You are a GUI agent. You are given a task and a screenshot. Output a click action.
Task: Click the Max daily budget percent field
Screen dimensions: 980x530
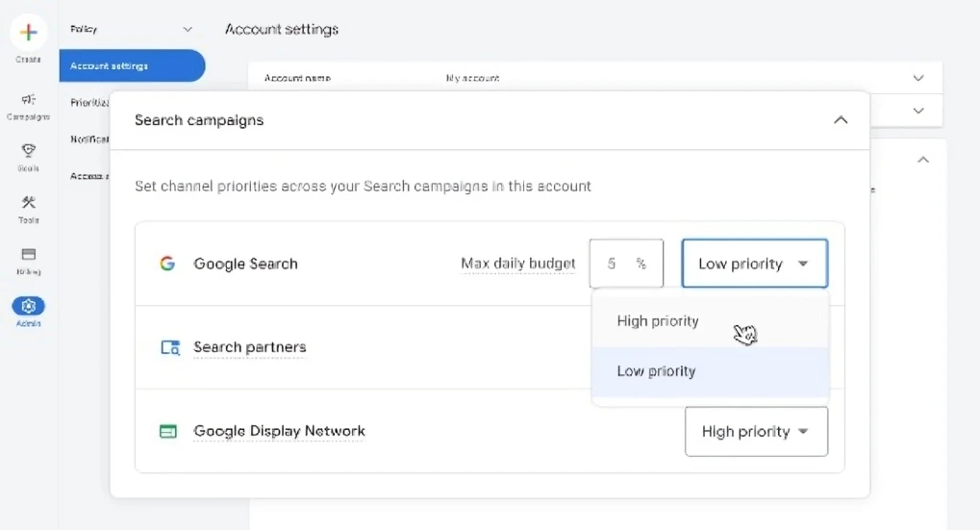pyautogui.click(x=626, y=264)
